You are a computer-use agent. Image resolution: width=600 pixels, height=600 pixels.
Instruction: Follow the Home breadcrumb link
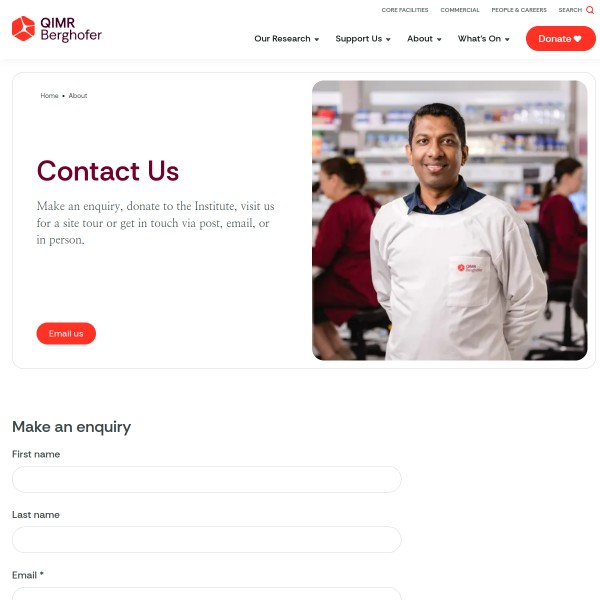pyautogui.click(x=49, y=96)
